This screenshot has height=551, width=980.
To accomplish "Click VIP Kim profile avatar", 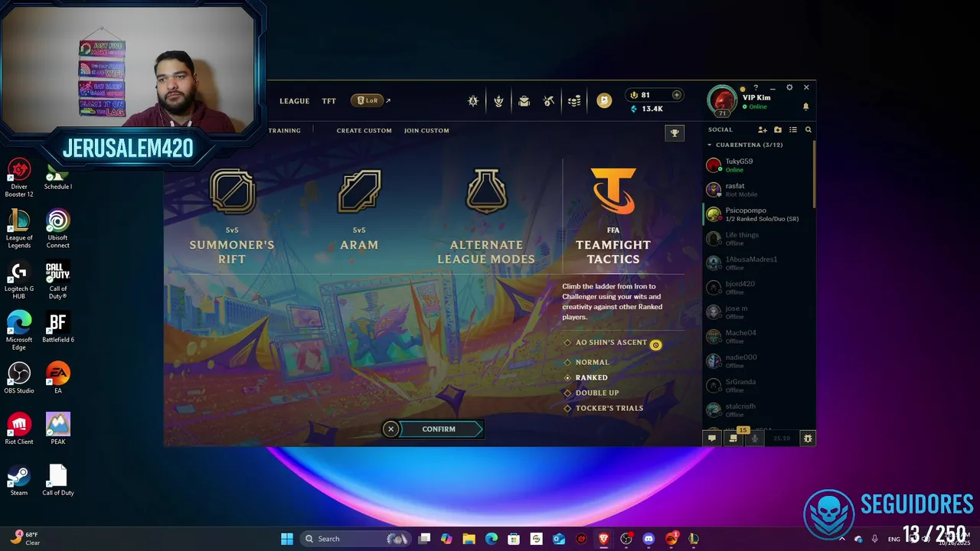I will click(722, 100).
